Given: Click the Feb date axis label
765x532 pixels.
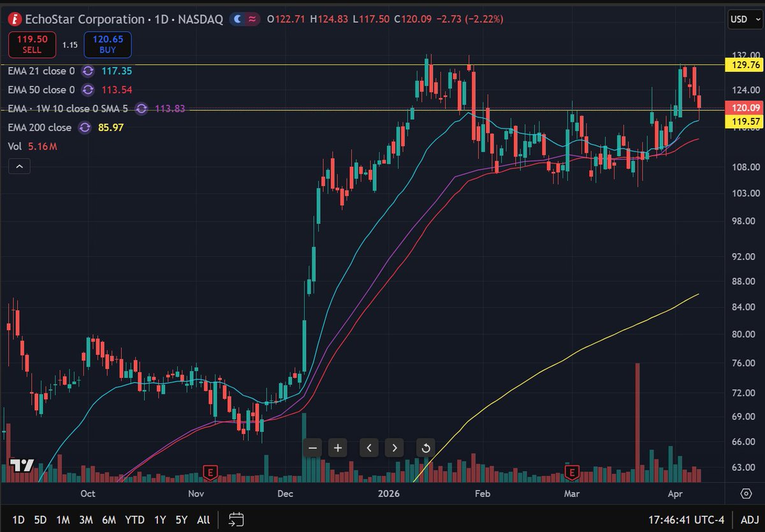Looking at the screenshot, I should click(483, 494).
